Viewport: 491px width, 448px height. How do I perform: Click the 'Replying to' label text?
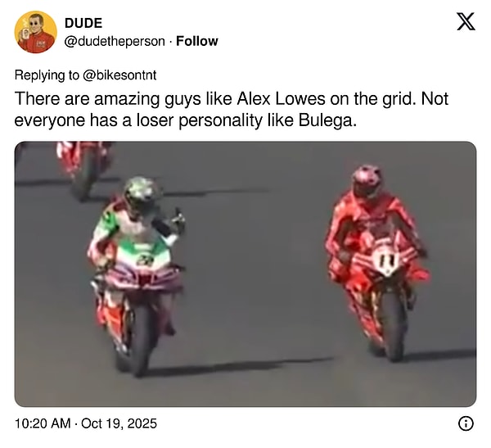(x=47, y=75)
